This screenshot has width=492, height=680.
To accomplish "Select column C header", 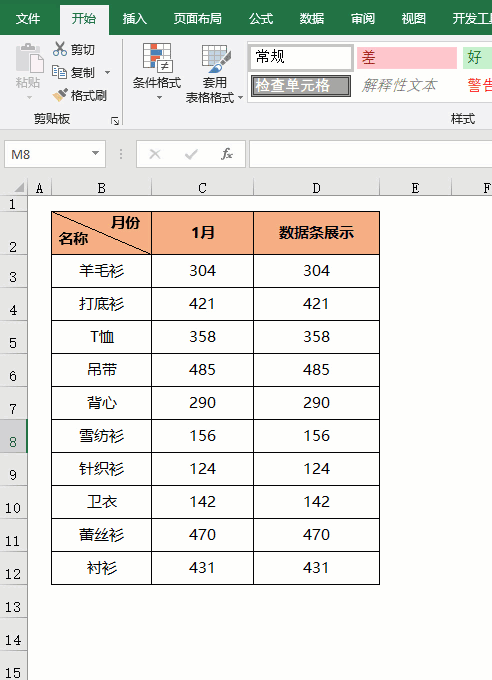I will click(x=202, y=188).
